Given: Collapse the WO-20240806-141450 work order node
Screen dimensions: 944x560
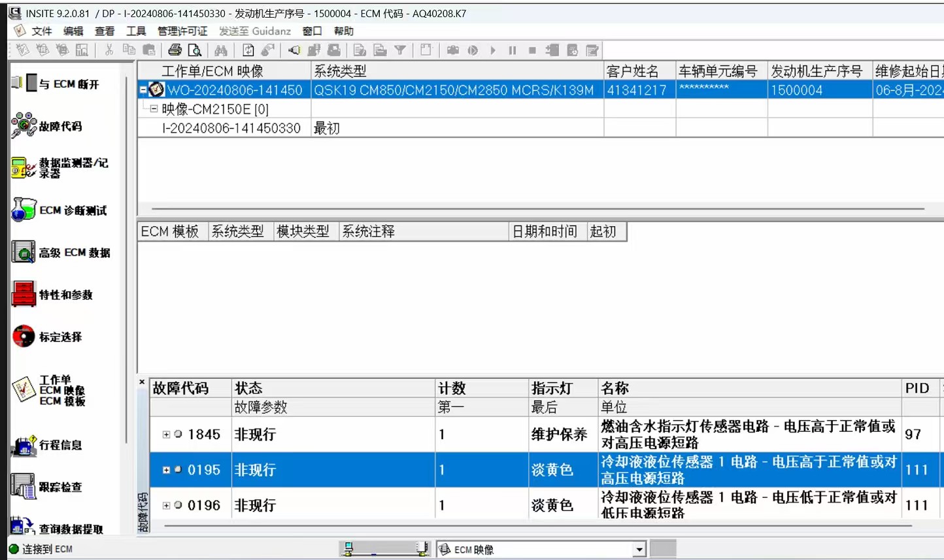Looking at the screenshot, I should click(143, 90).
